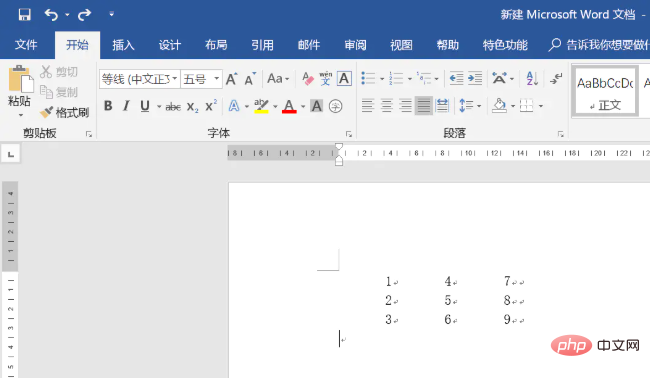
Task: Open the 帮助 tab
Action: (448, 45)
